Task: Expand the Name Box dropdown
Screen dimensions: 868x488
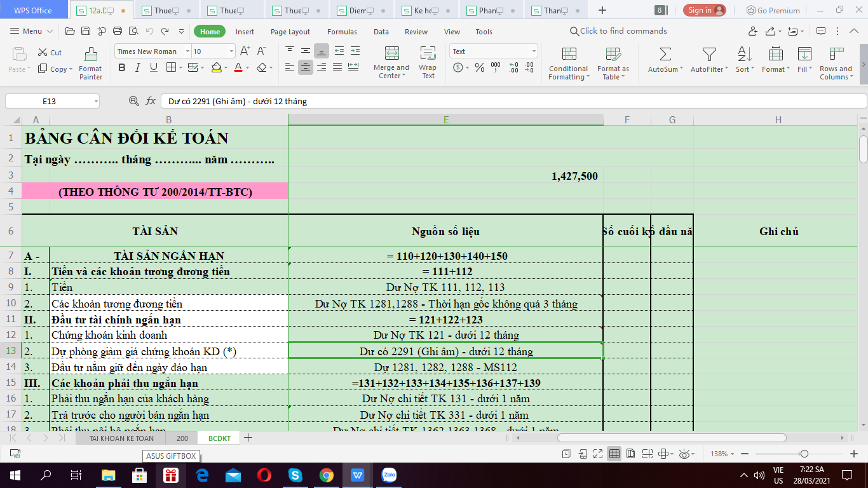Action: point(95,101)
